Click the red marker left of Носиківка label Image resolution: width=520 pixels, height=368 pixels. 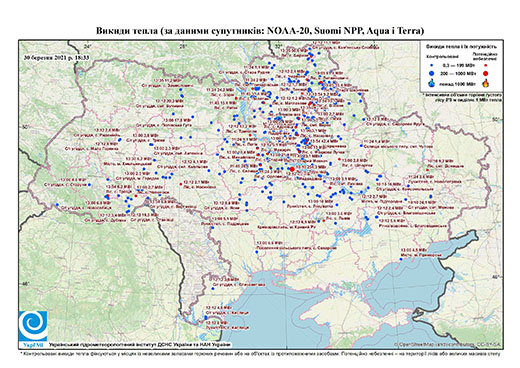pyautogui.click(x=181, y=184)
